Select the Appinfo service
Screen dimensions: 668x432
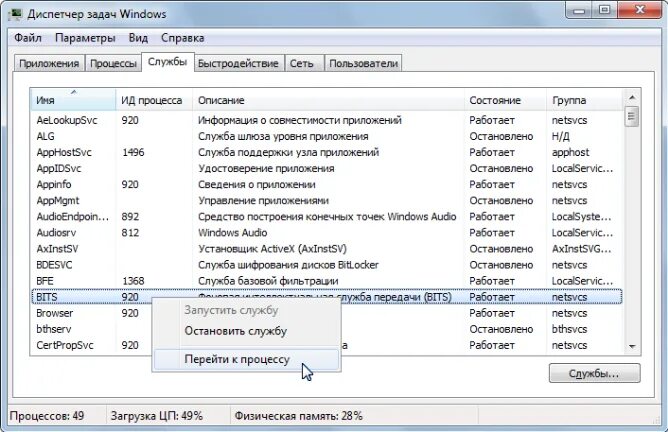327,184
